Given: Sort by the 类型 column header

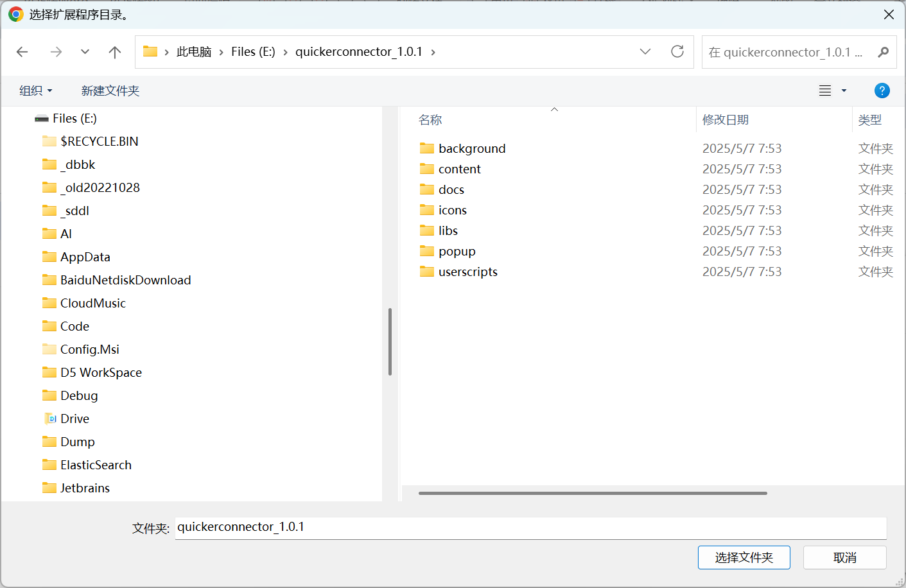Looking at the screenshot, I should (x=870, y=120).
